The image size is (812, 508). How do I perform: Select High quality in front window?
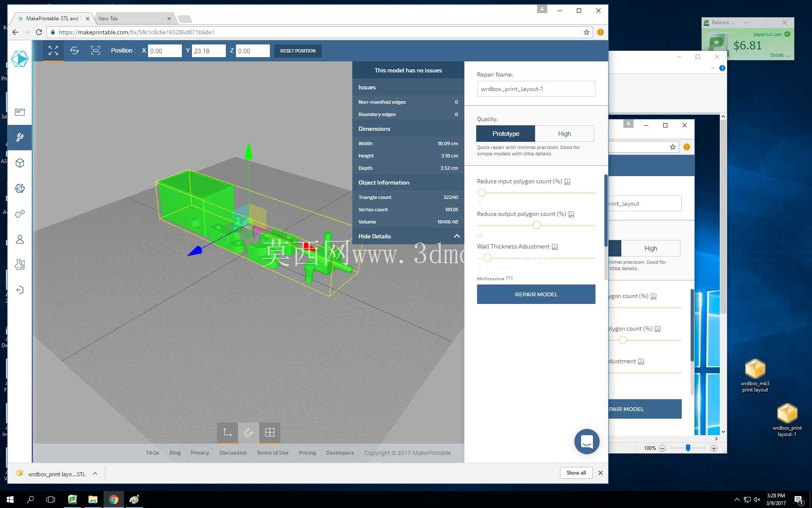pos(565,134)
